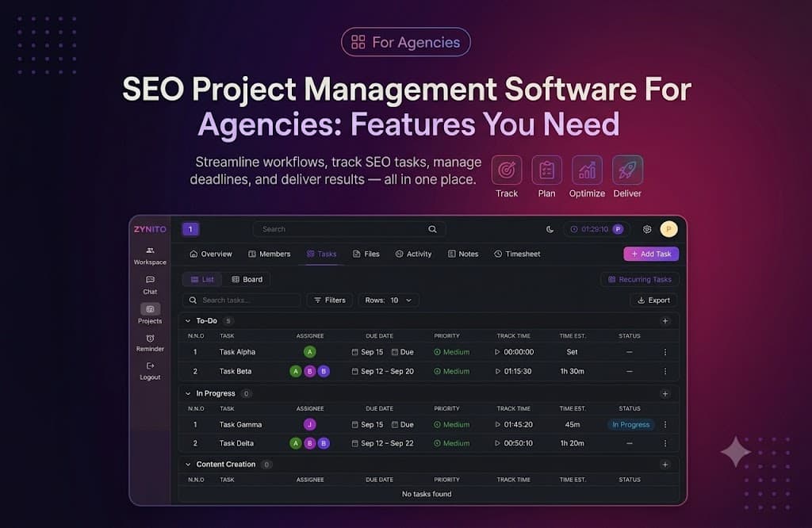
Task: Open In Progress status of Task Gamma
Action: click(630, 424)
